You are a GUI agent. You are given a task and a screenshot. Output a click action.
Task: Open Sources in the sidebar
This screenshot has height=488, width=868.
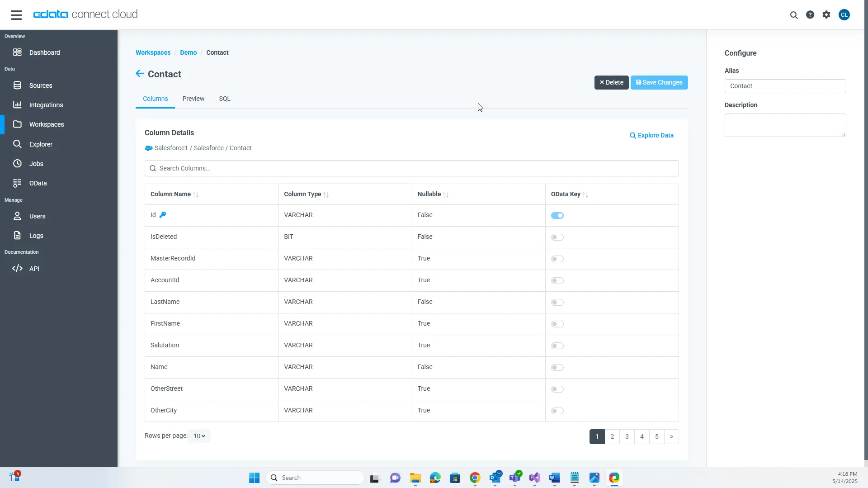coord(40,85)
